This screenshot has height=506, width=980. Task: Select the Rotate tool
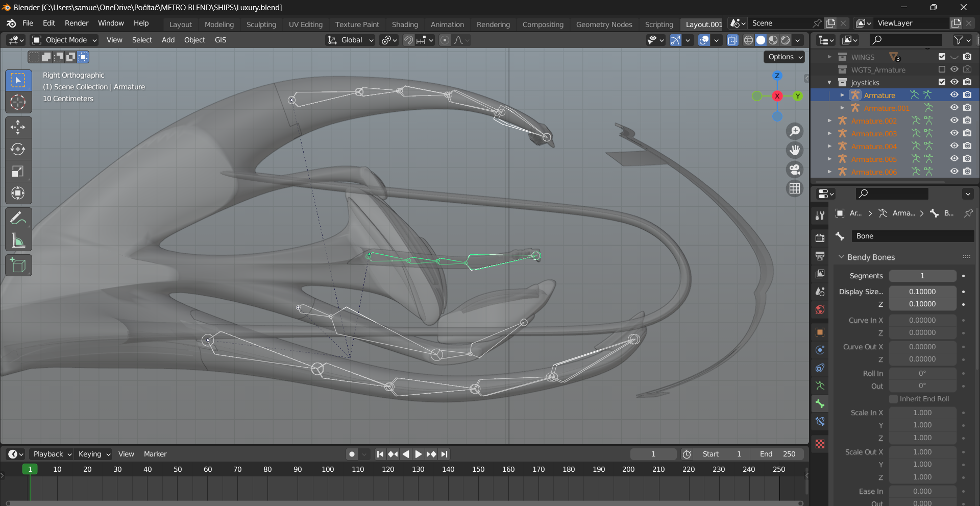coord(18,149)
